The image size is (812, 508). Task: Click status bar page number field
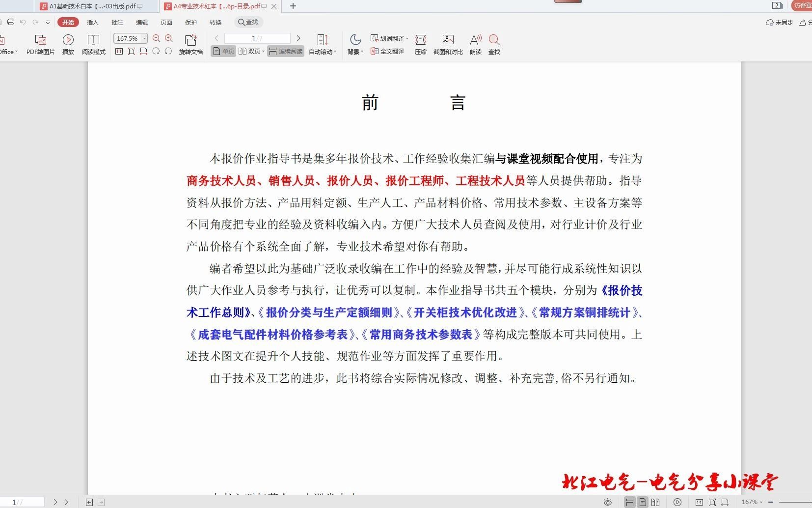coord(22,502)
